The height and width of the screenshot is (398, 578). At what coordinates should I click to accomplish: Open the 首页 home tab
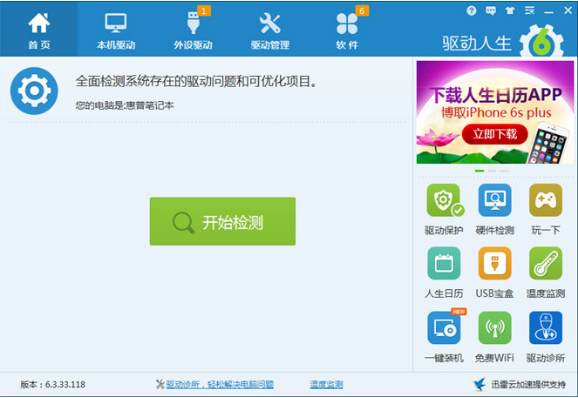(x=39, y=29)
